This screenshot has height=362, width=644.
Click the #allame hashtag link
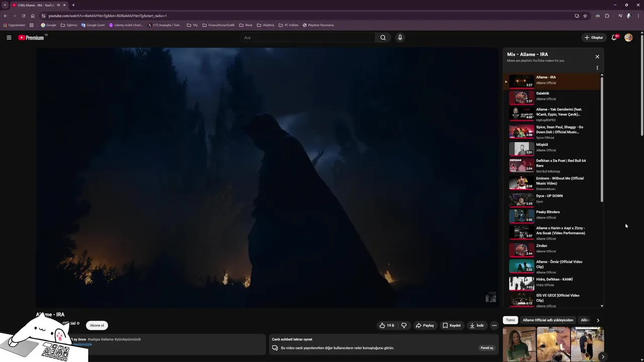point(107,339)
